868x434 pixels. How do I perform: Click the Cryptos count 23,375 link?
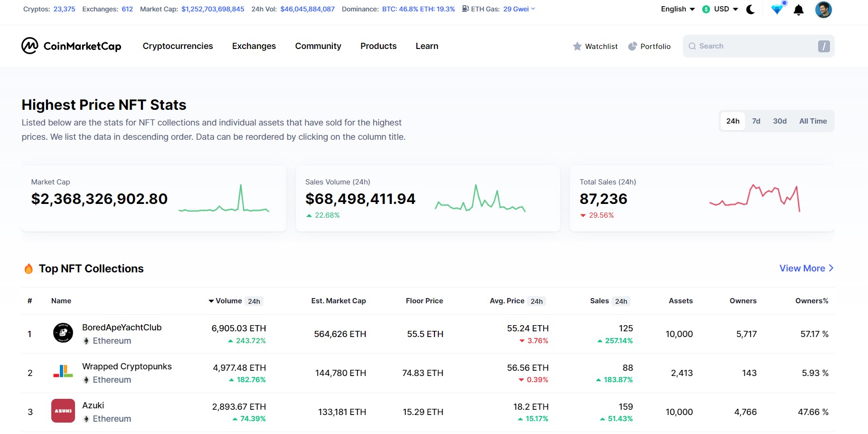point(64,9)
